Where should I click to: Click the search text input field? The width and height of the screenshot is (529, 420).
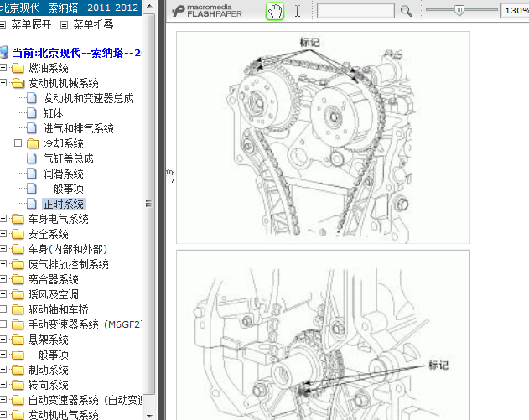point(355,11)
